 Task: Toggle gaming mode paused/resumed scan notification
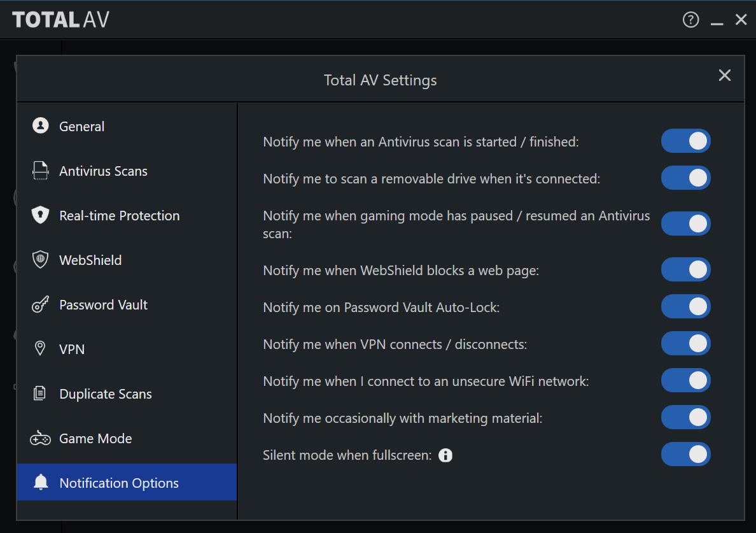point(685,224)
